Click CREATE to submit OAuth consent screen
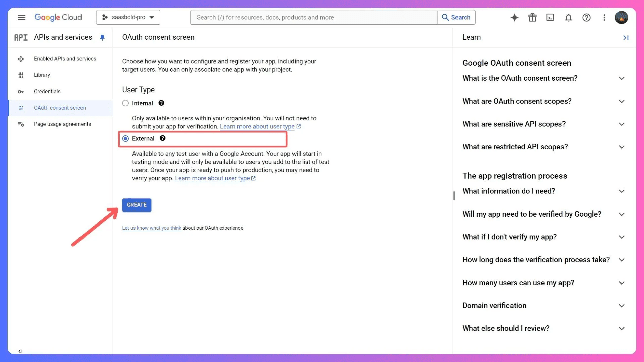The width and height of the screenshot is (644, 362). [137, 205]
